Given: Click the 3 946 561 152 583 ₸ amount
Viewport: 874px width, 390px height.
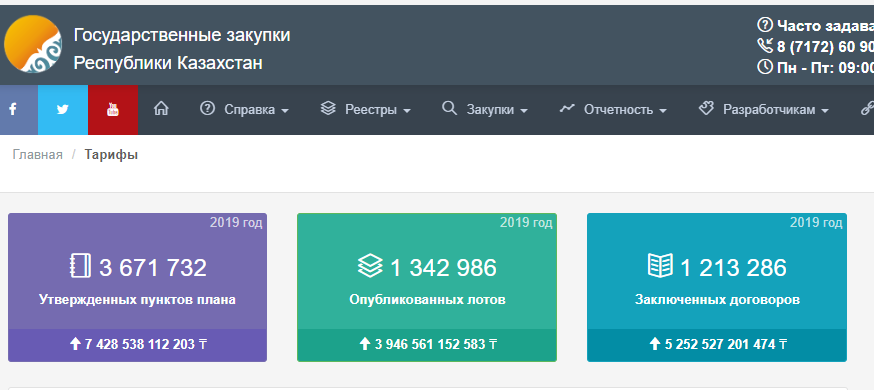Looking at the screenshot, I should (436, 344).
